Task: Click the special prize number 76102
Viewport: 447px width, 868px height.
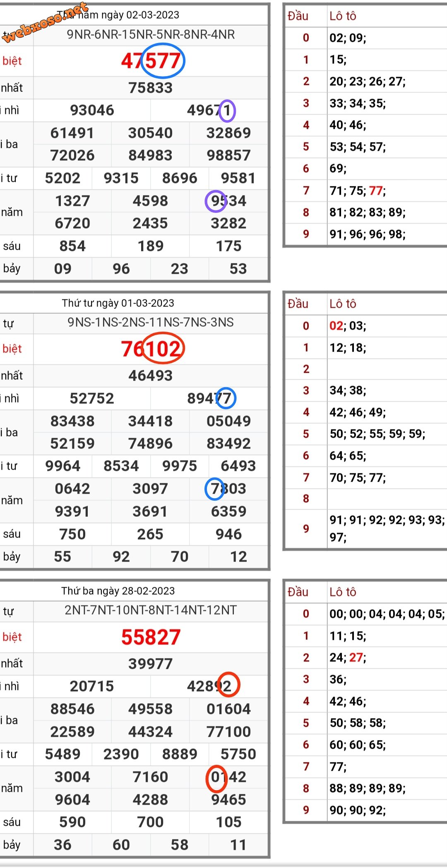Action: pos(151,349)
